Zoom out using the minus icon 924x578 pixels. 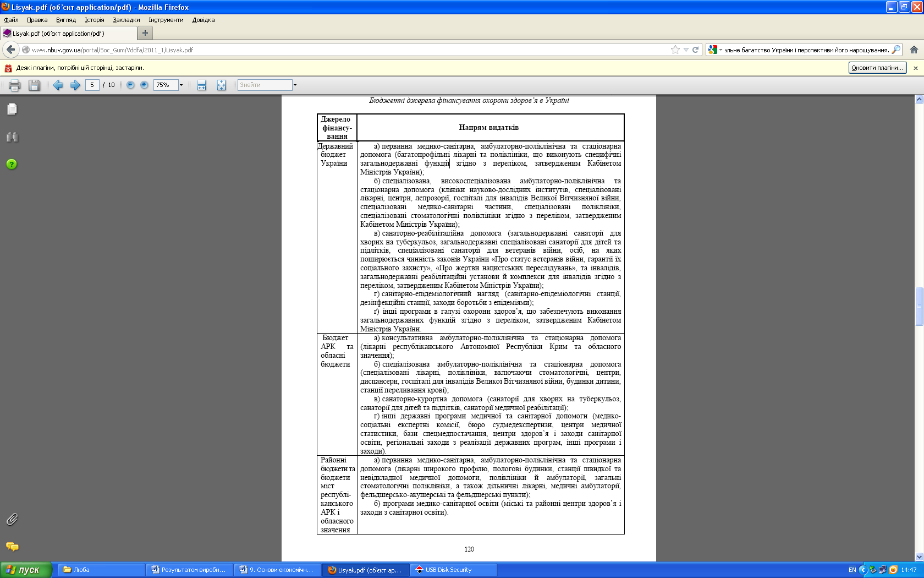click(130, 85)
